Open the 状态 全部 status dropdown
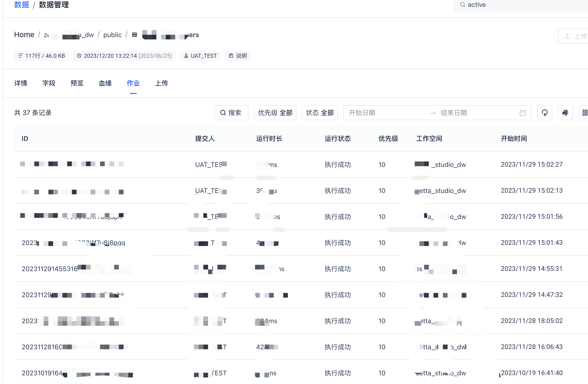The height and width of the screenshot is (384, 588). [319, 113]
